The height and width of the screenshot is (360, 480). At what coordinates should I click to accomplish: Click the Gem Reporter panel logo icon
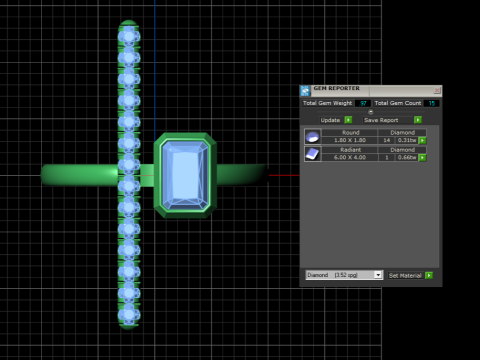pos(305,91)
